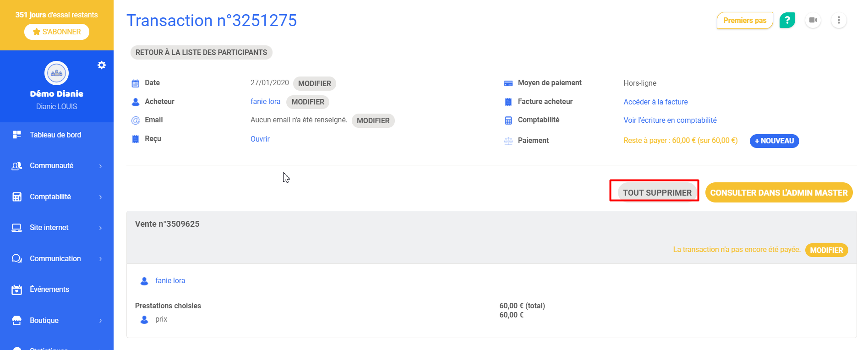Click CONSULTER DANS L'ADMIN MASTER button

[x=779, y=192]
